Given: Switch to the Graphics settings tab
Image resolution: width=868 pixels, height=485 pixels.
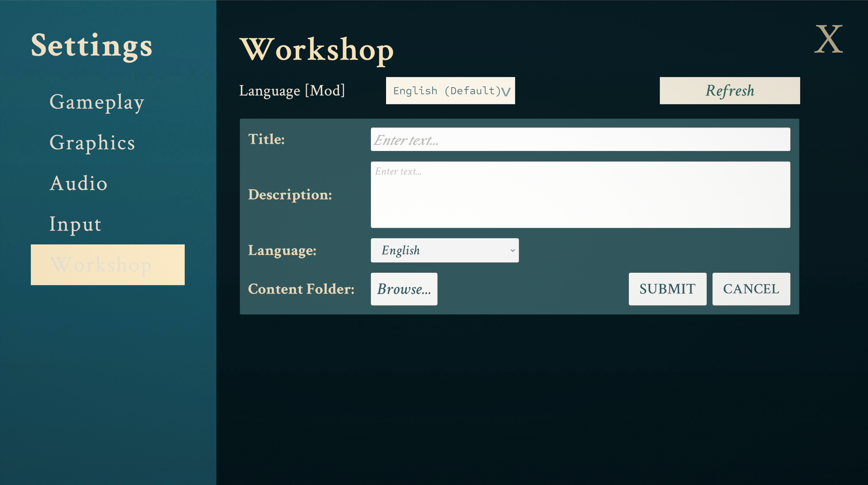Looking at the screenshot, I should 92,143.
